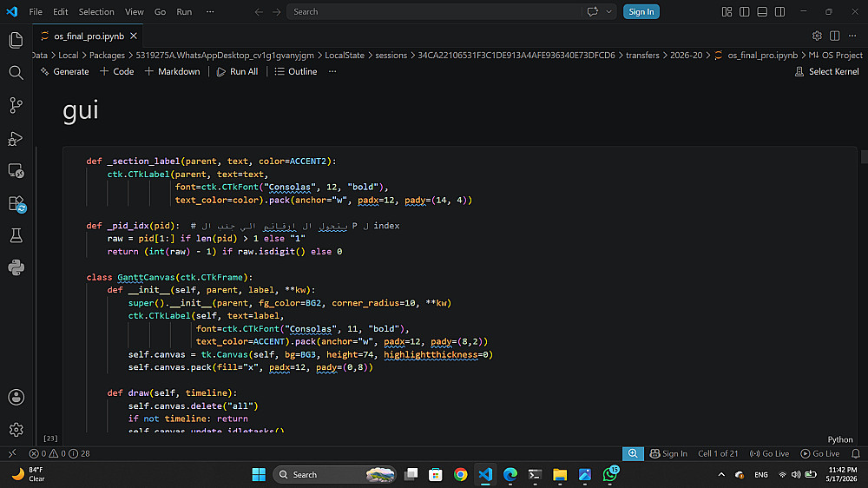The height and width of the screenshot is (488, 868).
Task: Toggle the secondary side bar layout button
Action: [x=780, y=11]
